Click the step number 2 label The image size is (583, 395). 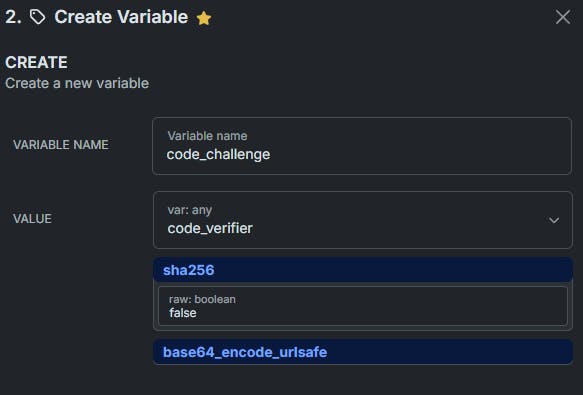click(x=13, y=17)
